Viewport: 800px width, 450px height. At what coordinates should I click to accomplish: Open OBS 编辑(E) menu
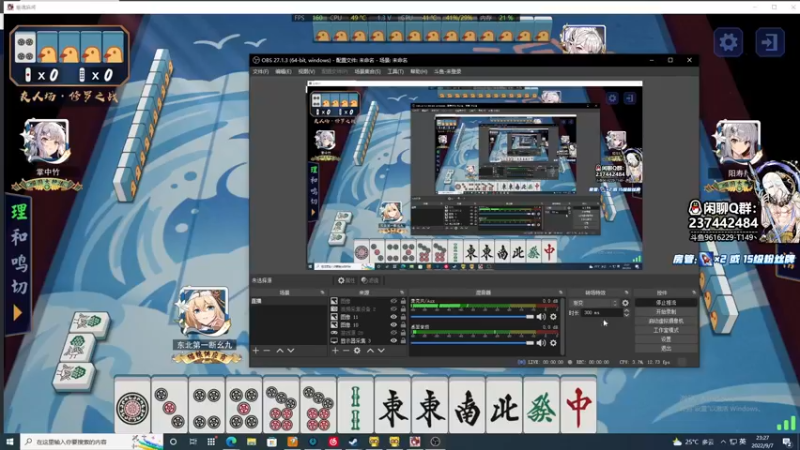click(283, 71)
